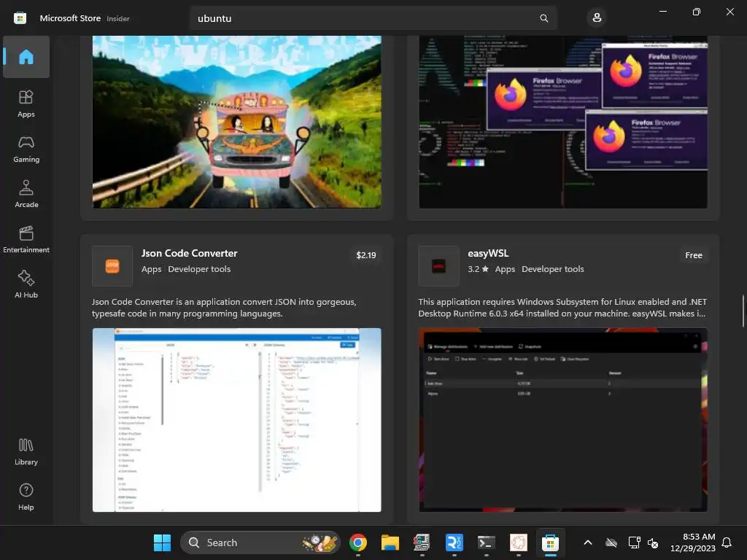Click the Microsoft Store taskbar icon
The width and height of the screenshot is (747, 560).
[x=550, y=542]
